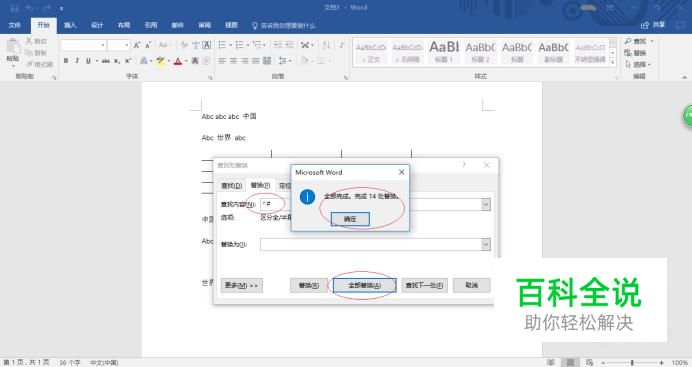Click the clear formatting eraser icon

[x=184, y=45]
